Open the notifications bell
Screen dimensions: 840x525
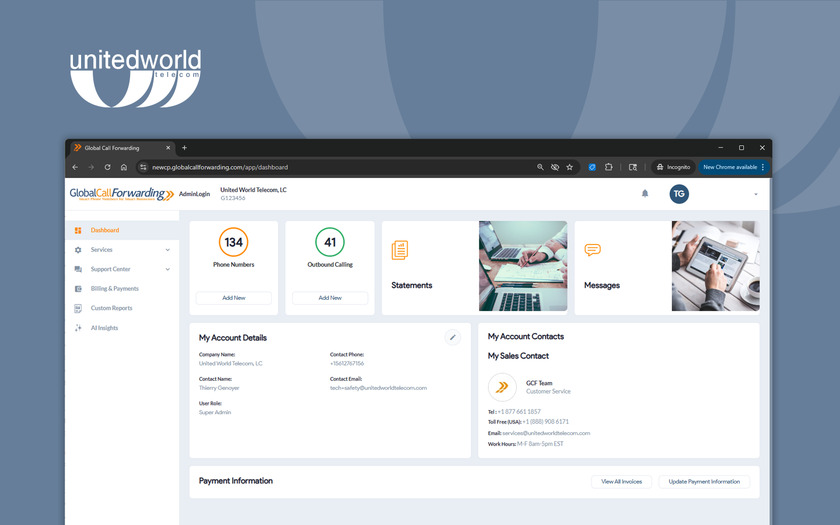(x=645, y=193)
